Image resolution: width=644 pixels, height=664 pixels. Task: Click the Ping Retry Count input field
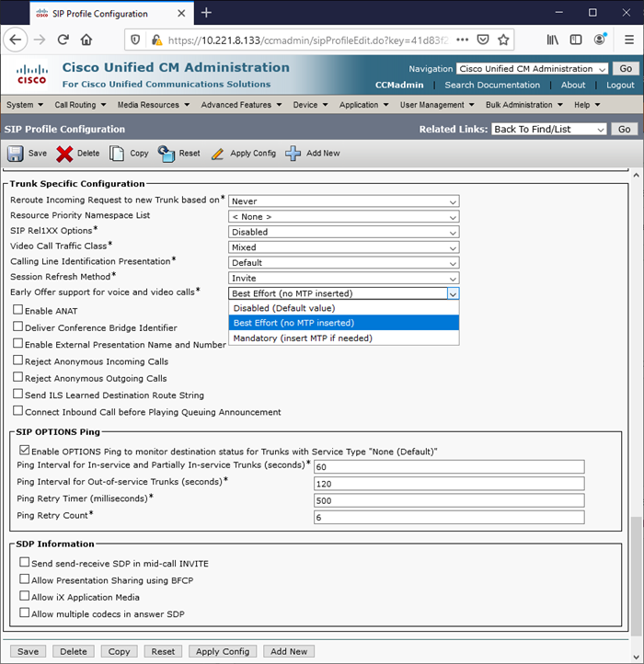click(x=449, y=518)
